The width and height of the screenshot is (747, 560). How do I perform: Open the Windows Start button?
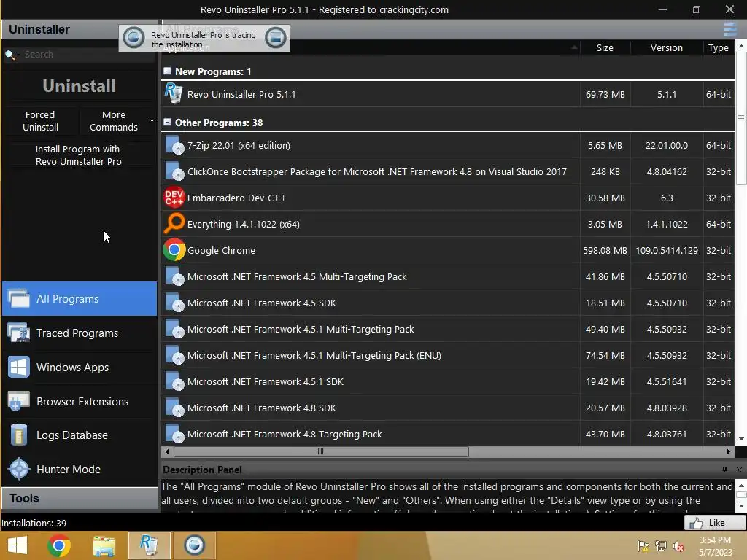pyautogui.click(x=18, y=545)
